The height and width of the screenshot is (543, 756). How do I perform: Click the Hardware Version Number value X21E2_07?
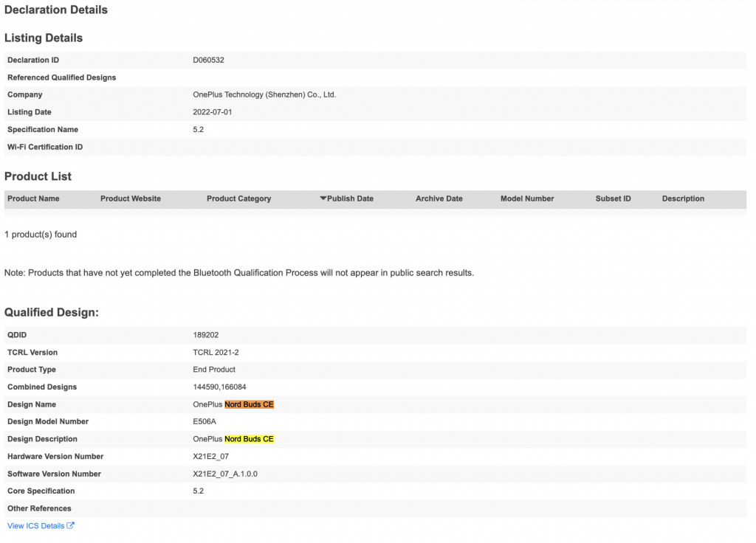click(x=210, y=456)
